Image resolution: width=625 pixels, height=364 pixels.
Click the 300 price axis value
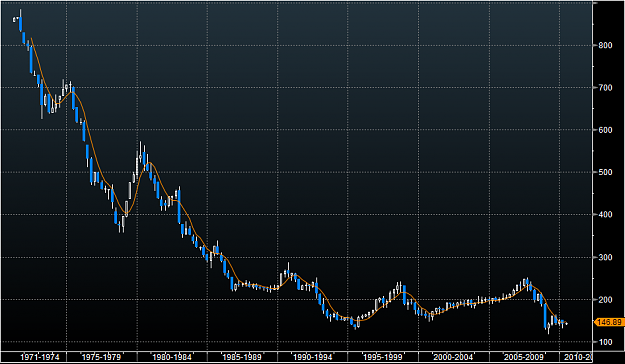click(605, 257)
